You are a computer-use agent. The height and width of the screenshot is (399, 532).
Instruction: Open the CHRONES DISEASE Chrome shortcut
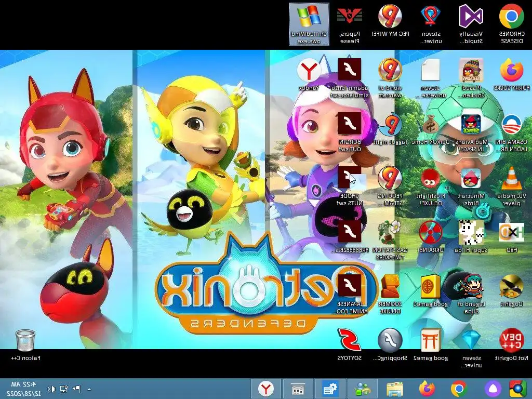(x=512, y=24)
